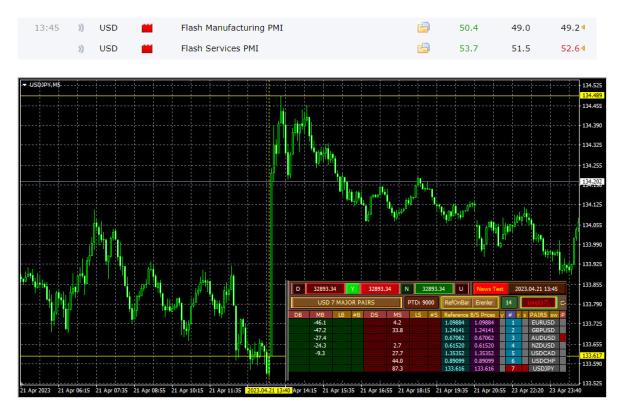
Task: Click the highlighted 2023.04.21 13:40 time label
Action: point(269,390)
